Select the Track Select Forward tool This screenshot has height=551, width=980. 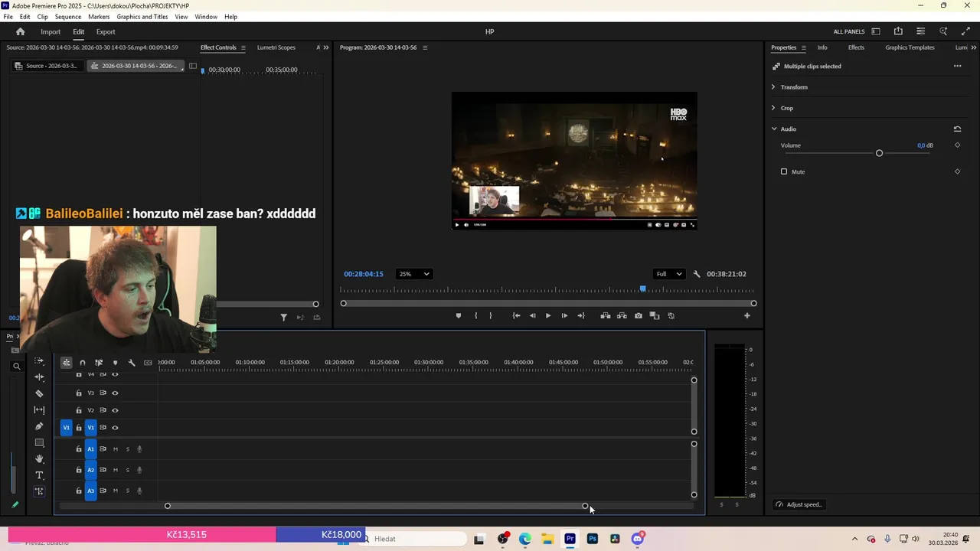click(39, 361)
